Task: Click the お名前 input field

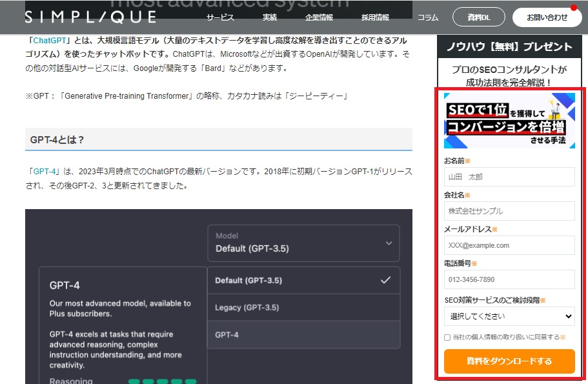Action: tap(509, 177)
